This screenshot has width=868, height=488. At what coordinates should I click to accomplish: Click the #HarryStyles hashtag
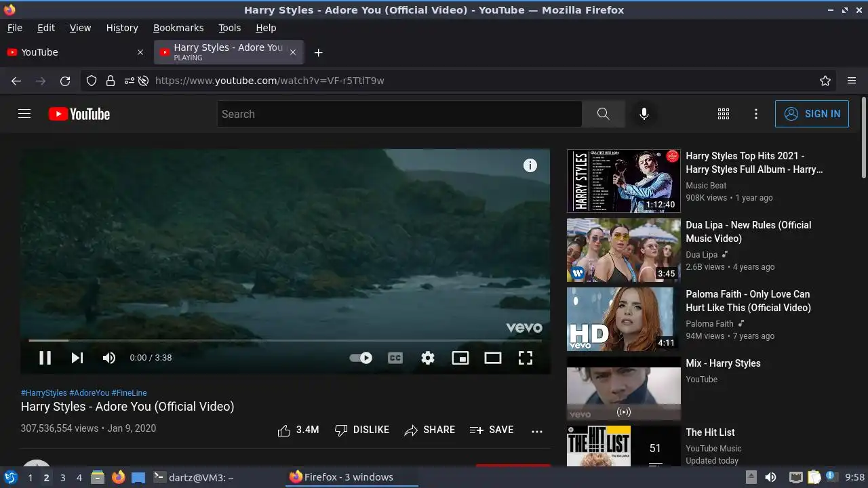[44, 393]
